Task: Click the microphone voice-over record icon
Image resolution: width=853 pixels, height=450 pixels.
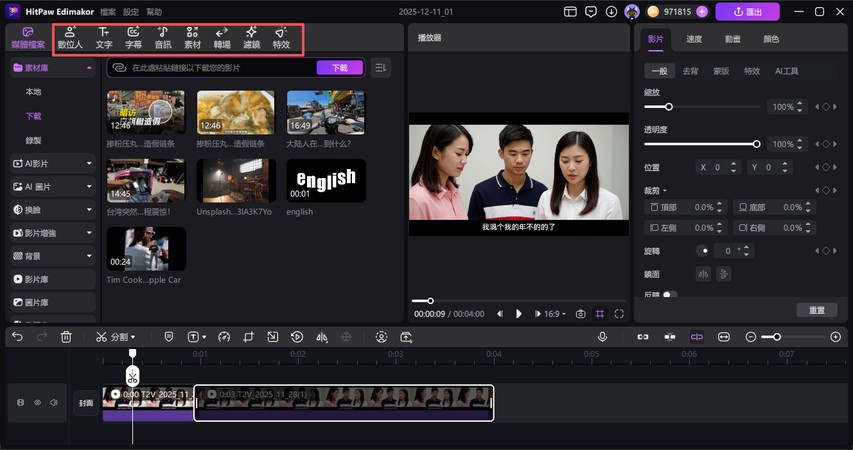Action: click(602, 337)
